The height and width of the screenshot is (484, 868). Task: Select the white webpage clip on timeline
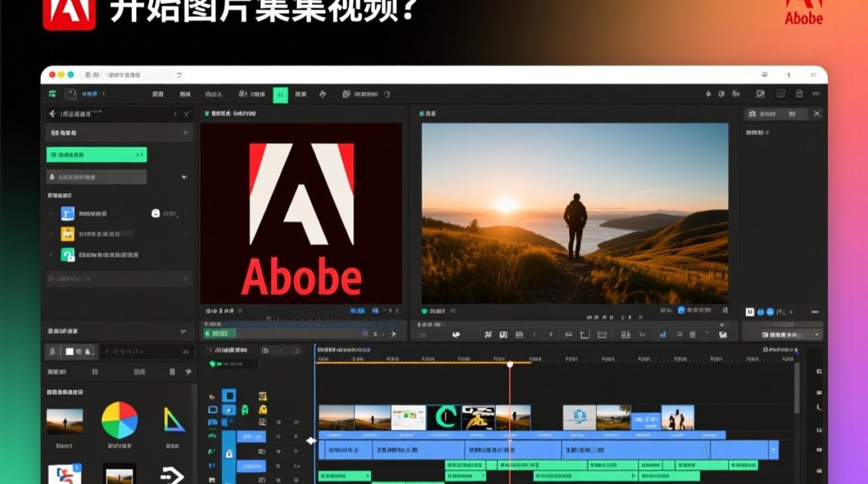pos(409,418)
